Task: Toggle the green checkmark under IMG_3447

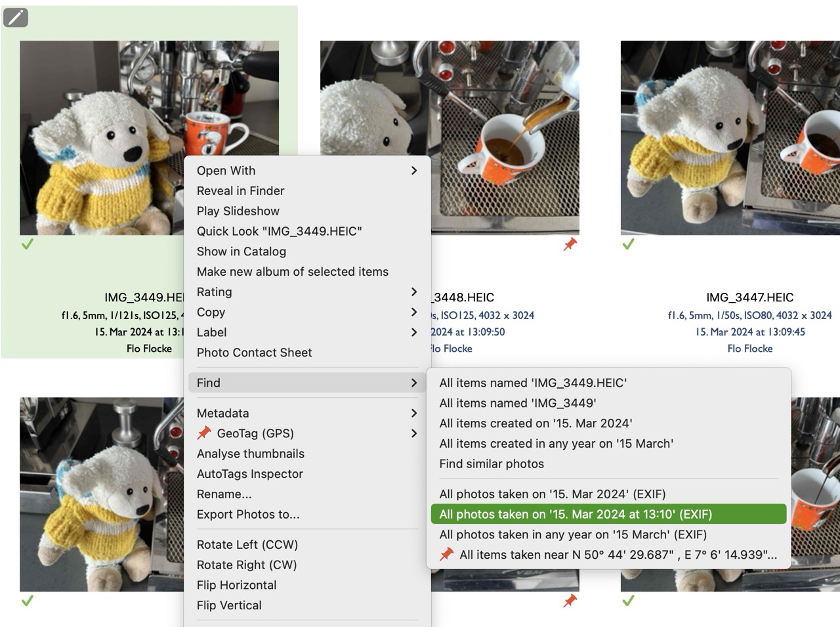Action: (x=628, y=244)
